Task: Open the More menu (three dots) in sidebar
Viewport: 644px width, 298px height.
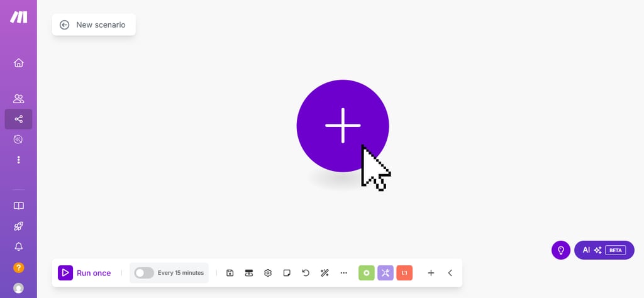Action: coord(18,160)
